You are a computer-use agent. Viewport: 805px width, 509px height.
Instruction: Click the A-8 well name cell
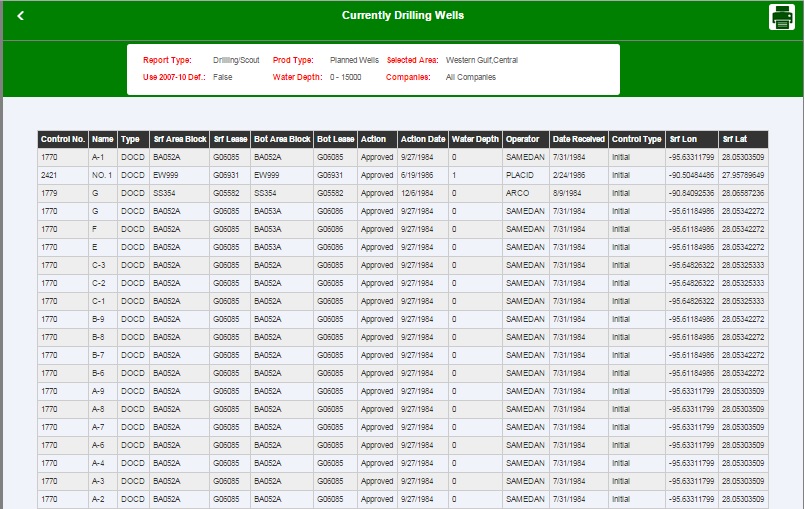click(103, 409)
